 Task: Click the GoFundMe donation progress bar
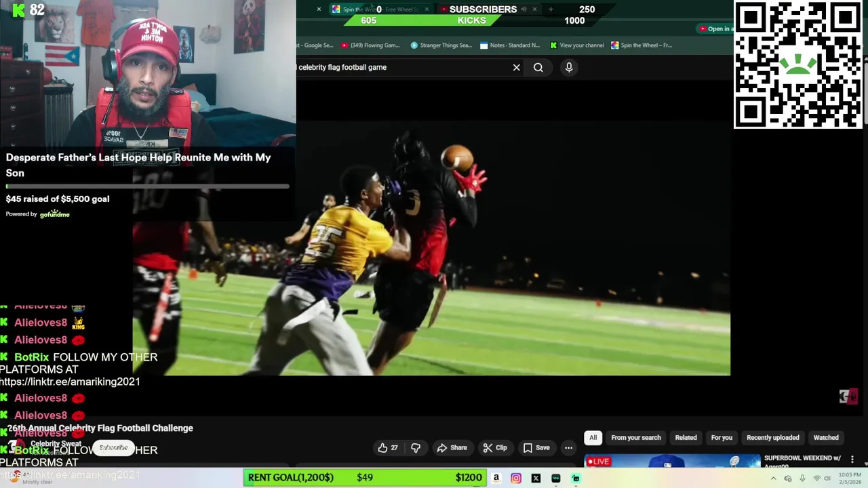(148, 186)
